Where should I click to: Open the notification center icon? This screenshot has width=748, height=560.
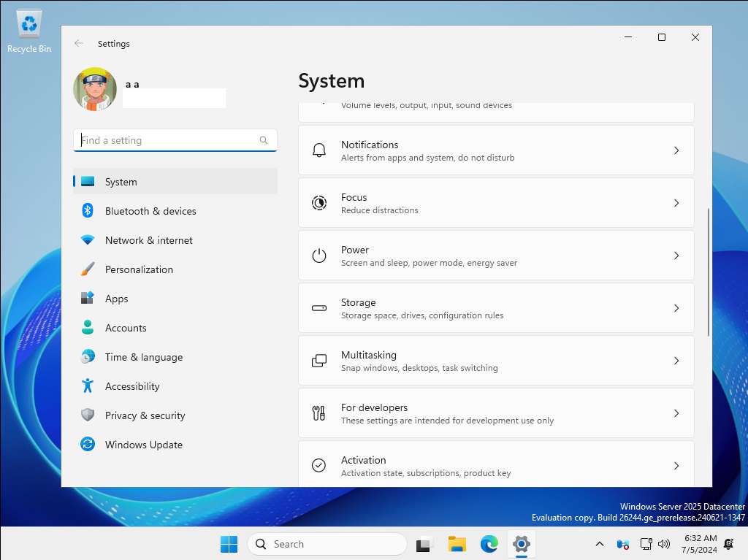point(729,544)
